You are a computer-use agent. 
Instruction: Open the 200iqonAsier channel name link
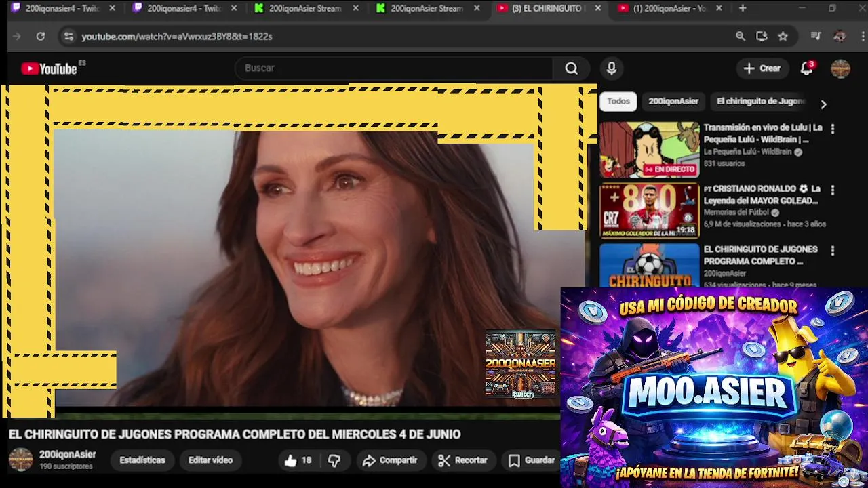[68, 454]
